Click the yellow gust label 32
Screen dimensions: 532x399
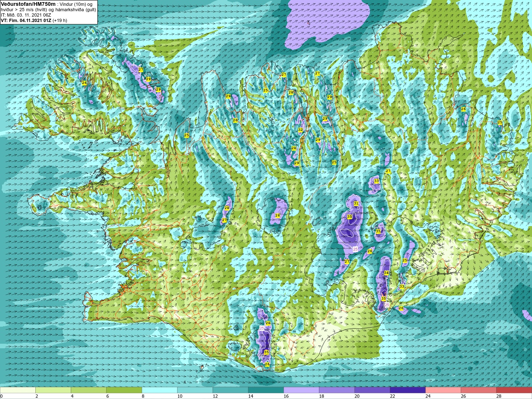point(300,130)
